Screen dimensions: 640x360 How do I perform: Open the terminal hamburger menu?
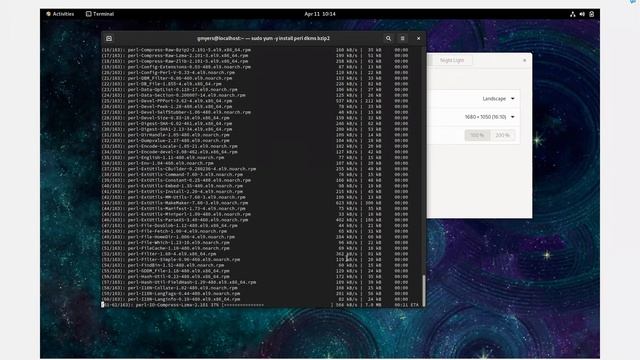[402, 38]
